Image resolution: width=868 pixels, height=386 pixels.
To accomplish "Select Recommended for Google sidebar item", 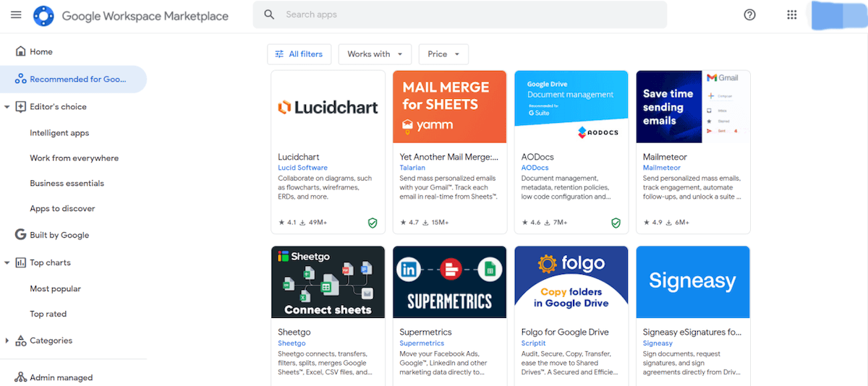I will (x=73, y=80).
